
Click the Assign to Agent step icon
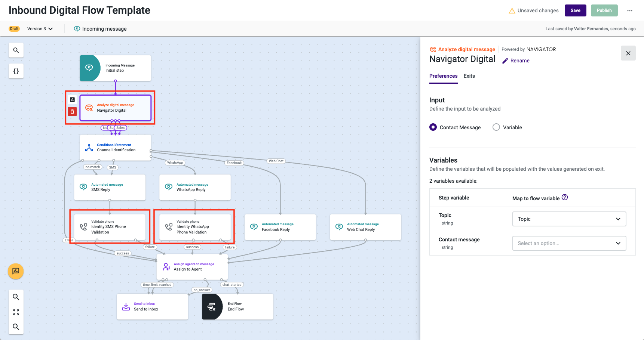click(x=166, y=267)
